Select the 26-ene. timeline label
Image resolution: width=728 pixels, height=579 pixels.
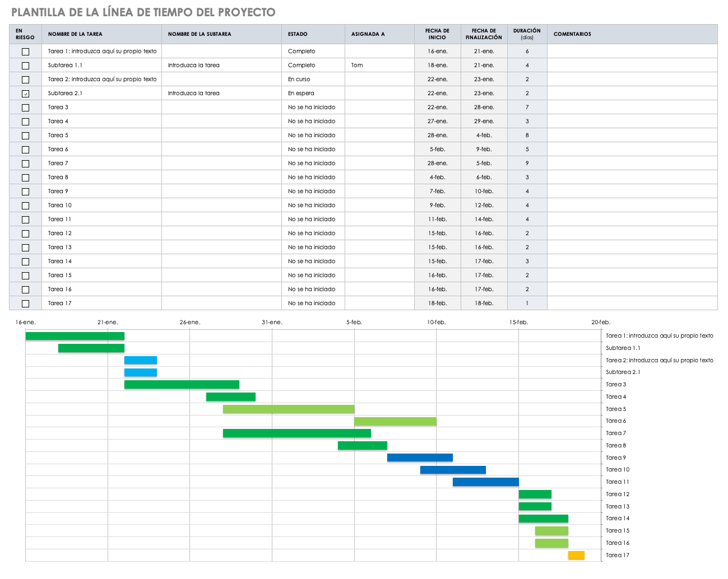(190, 323)
